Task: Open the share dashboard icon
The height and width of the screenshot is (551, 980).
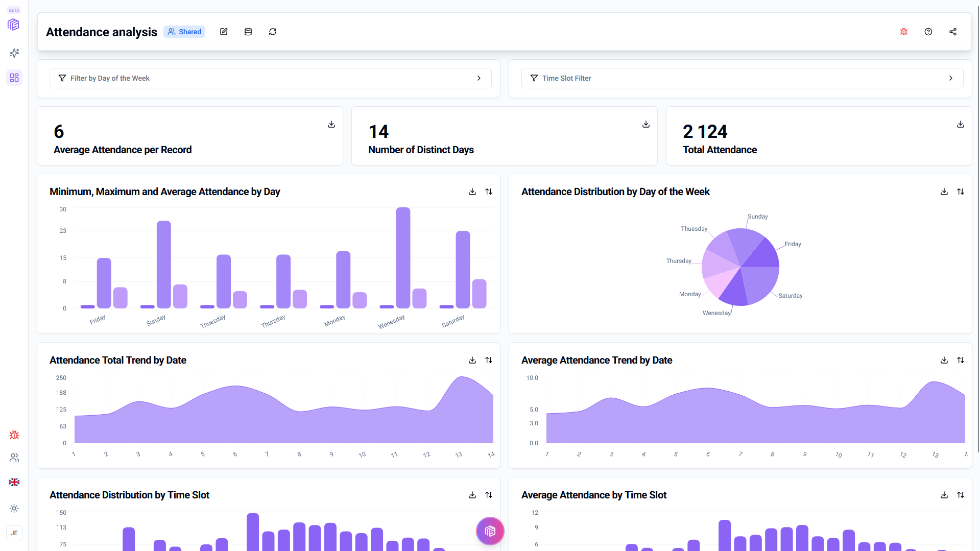Action: click(952, 31)
